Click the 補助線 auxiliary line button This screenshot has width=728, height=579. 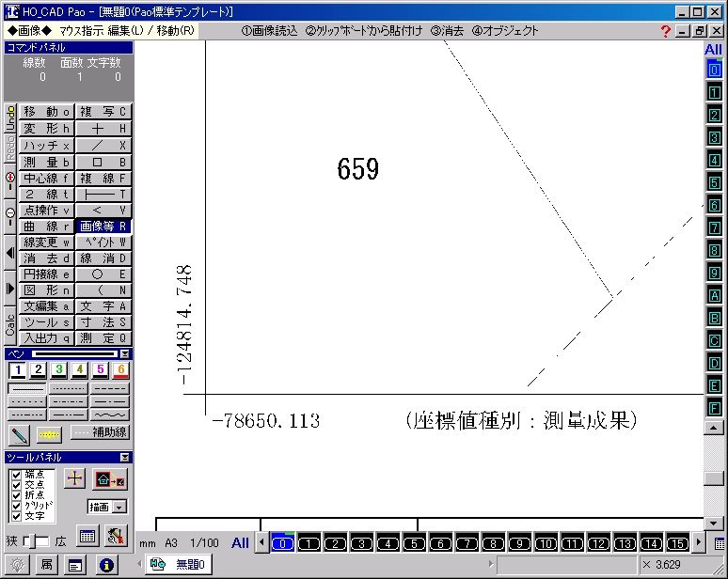pyautogui.click(x=101, y=432)
